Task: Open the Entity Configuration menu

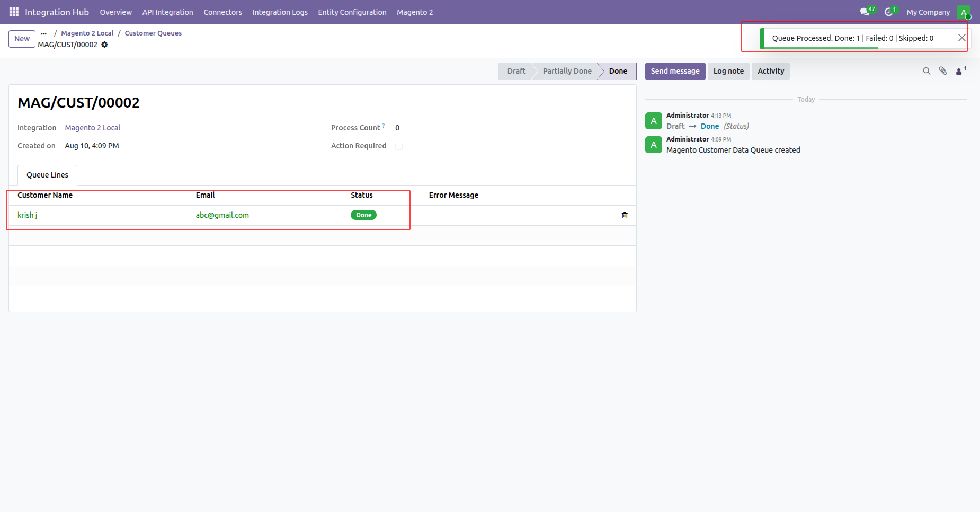Action: pos(352,12)
